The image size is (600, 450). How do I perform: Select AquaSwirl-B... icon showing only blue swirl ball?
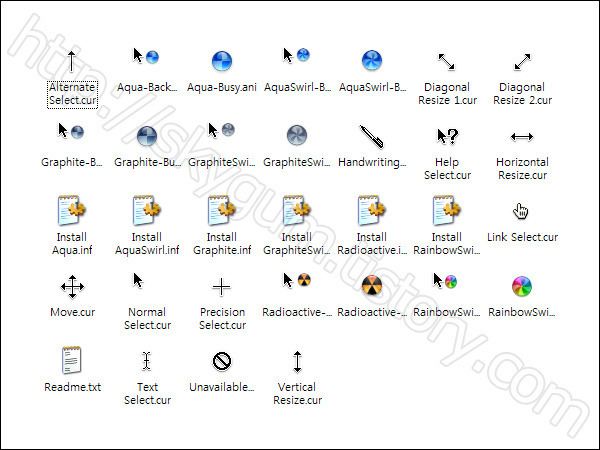(372, 60)
